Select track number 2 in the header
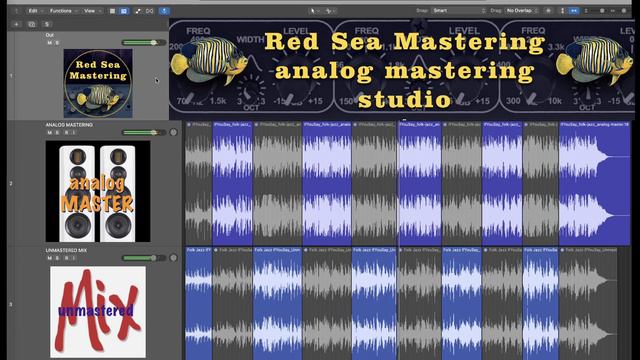 click(x=11, y=184)
